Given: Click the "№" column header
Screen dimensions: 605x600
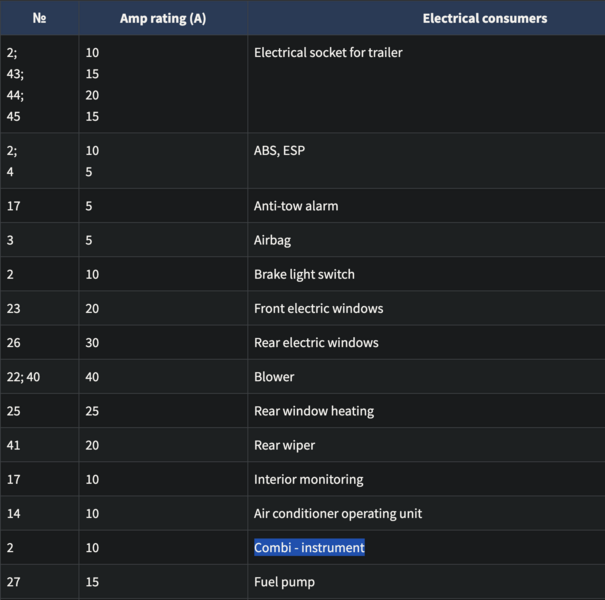Looking at the screenshot, I should coord(39,18).
